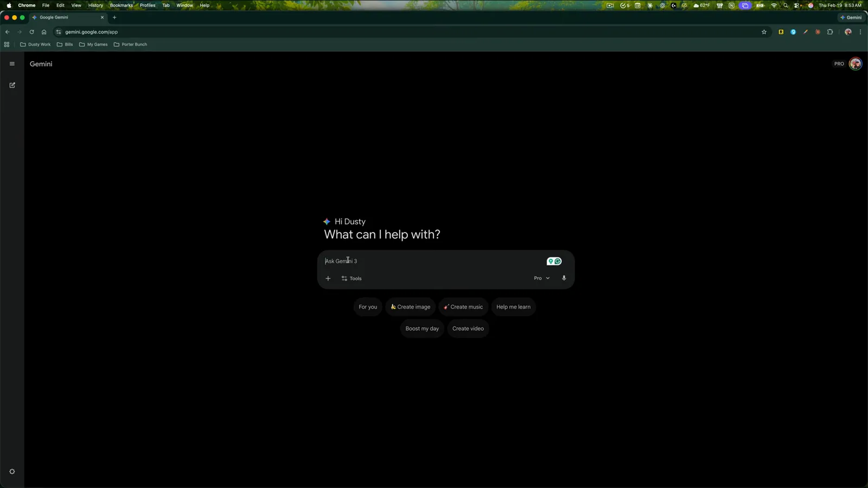This screenshot has width=868, height=488.
Task: Click the Ask Gemini 3 text field
Action: [x=432, y=261]
